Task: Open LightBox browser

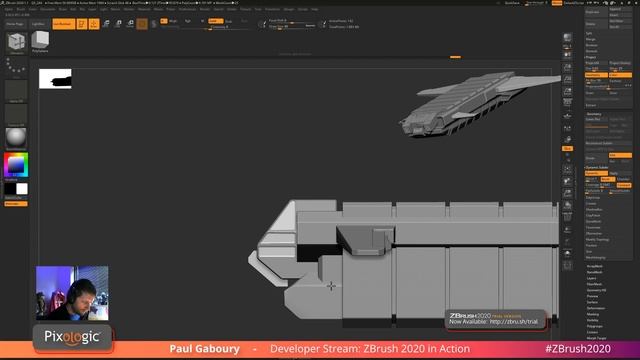Action: (38, 24)
